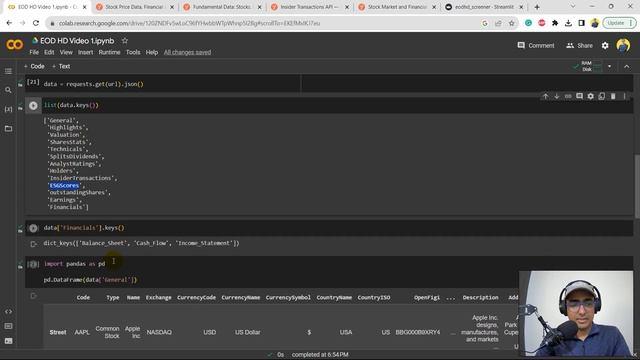Open the cell's more actions menu
This screenshot has height=360, width=640.
[624, 96]
